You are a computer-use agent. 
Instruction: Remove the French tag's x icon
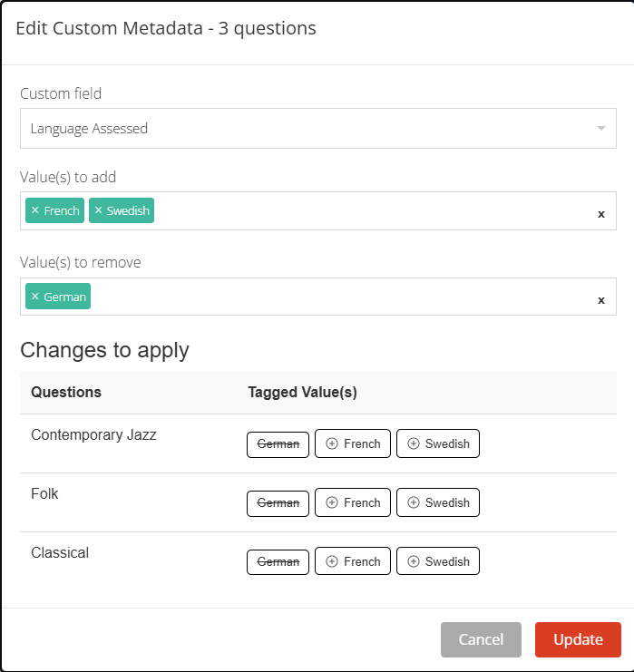(35, 210)
